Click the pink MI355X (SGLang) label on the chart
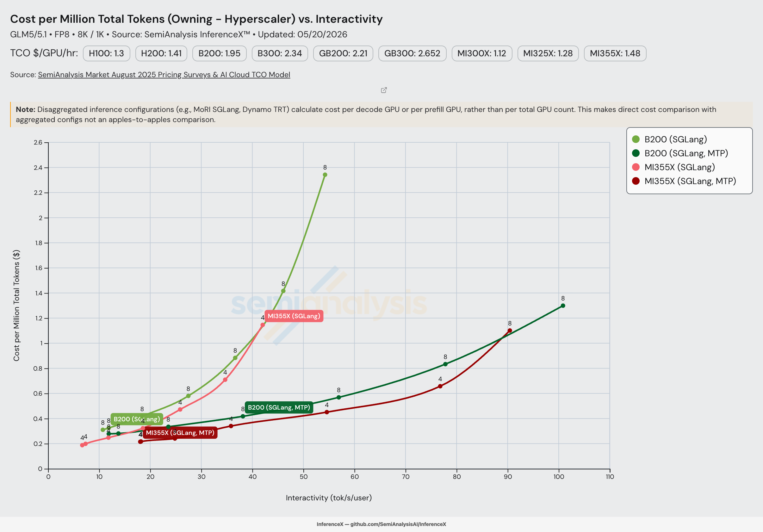This screenshot has width=763, height=532. click(294, 316)
